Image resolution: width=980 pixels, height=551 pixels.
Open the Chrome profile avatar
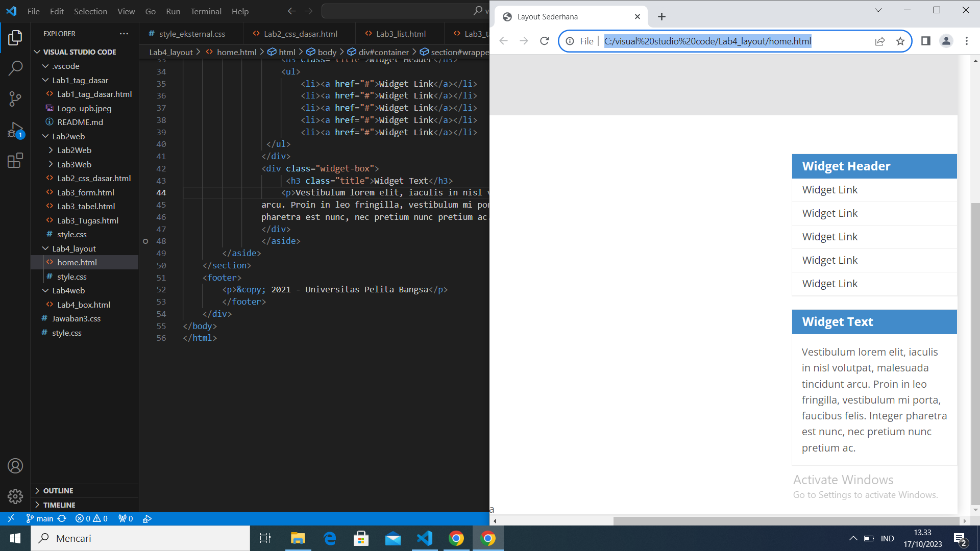(946, 41)
